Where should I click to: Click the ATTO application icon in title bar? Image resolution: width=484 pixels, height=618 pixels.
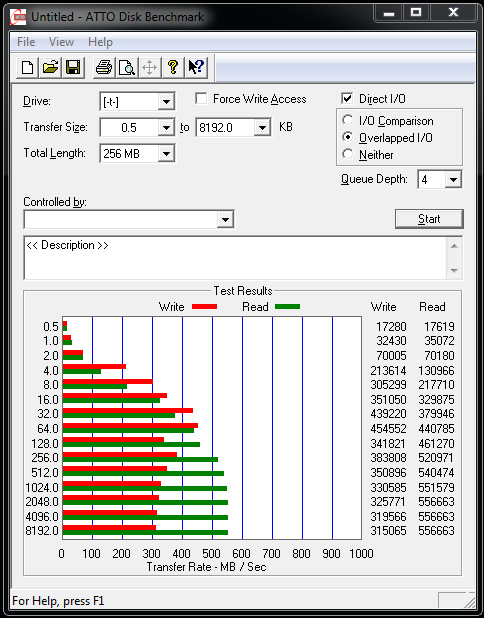18,17
